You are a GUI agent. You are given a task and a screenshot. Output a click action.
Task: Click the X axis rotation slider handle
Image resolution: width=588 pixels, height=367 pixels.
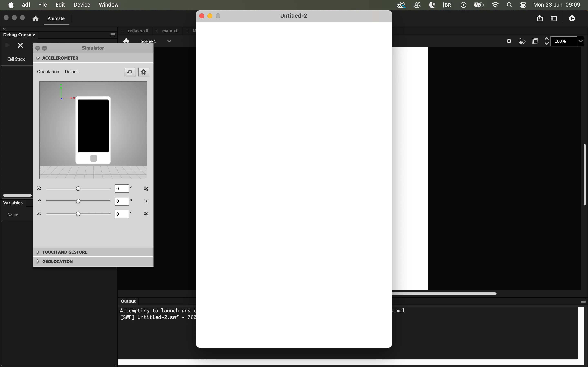pyautogui.click(x=78, y=189)
